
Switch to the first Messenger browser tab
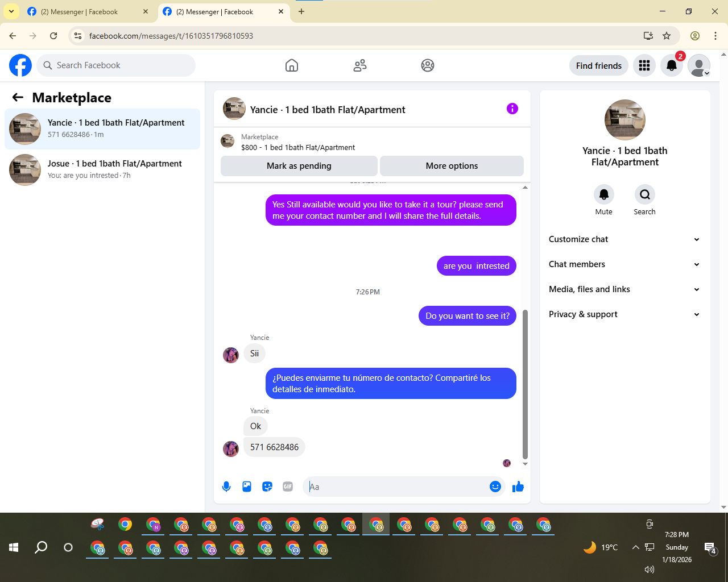point(88,12)
